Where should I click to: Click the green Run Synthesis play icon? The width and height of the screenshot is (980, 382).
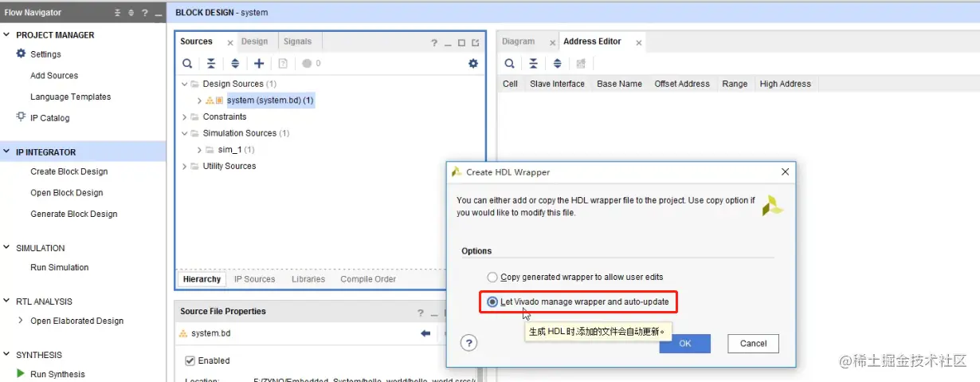click(21, 373)
